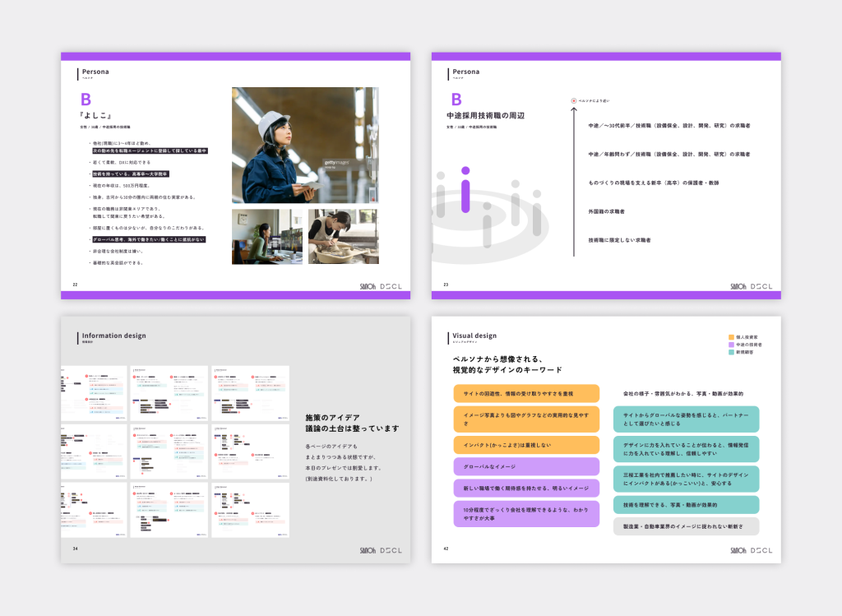Click the DSCL logo on slide 22
This screenshot has width=842, height=616.
[392, 286]
